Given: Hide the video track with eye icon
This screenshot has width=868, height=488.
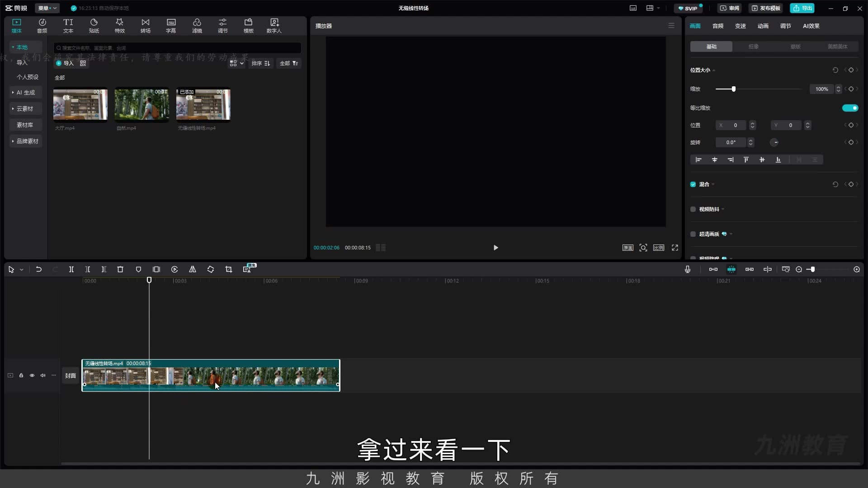Looking at the screenshot, I should (32, 375).
